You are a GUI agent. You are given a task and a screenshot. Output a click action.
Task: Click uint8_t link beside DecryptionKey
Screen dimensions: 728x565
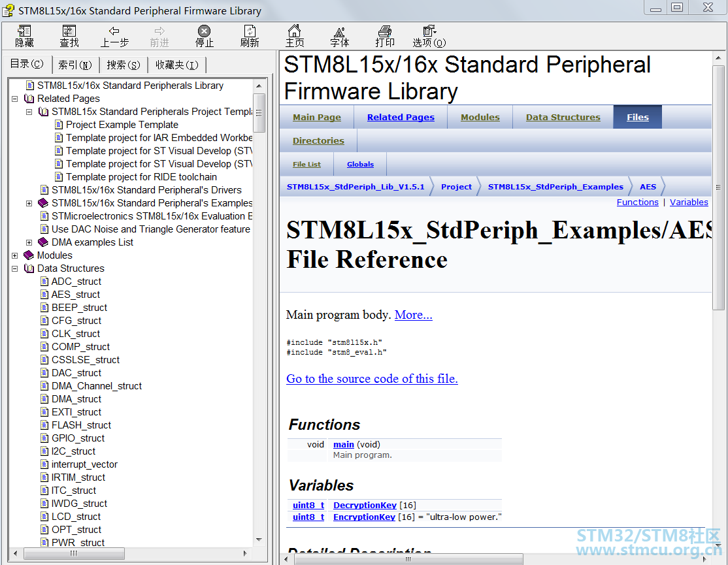point(308,505)
